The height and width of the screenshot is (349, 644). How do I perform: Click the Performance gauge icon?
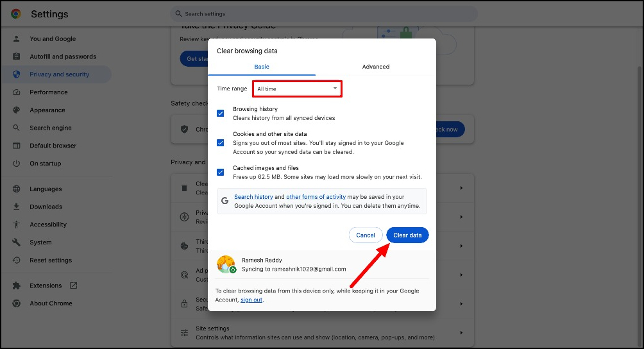point(17,92)
